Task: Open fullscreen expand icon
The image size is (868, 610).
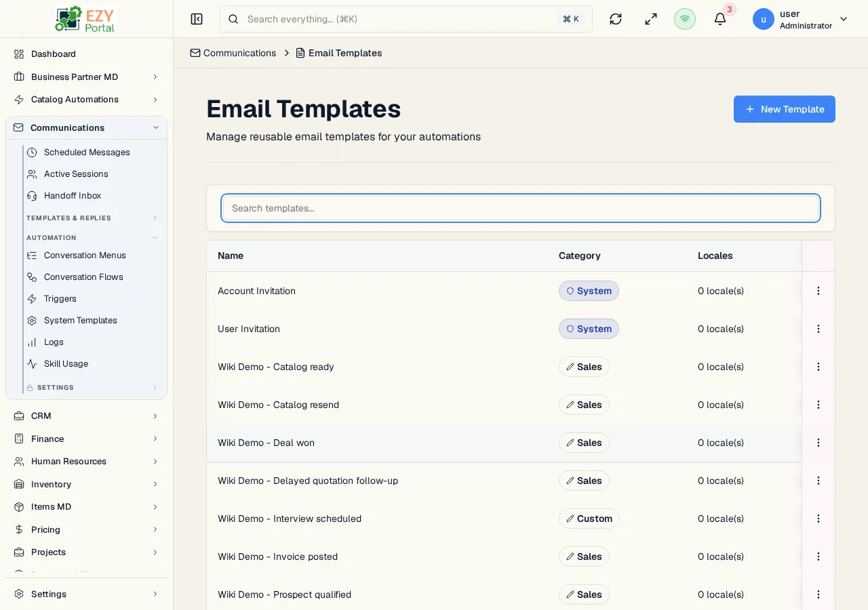Action: coord(651,19)
